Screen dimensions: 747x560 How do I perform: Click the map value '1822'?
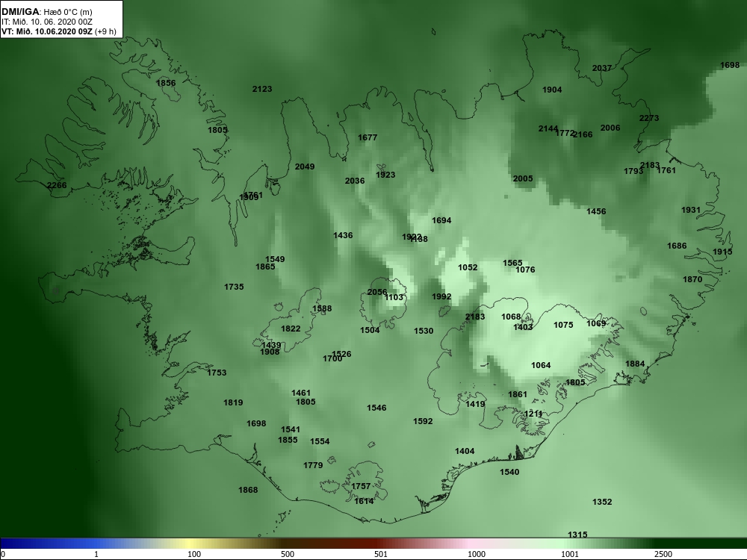click(291, 329)
